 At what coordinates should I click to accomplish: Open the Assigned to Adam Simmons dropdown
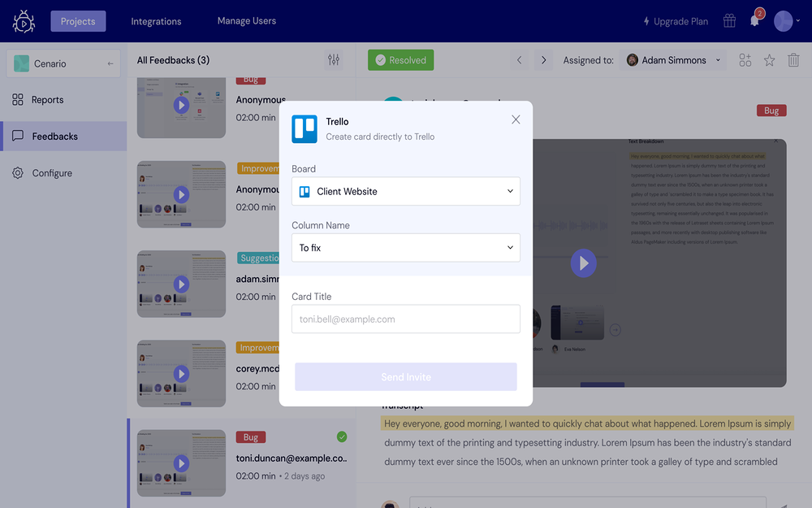(672, 60)
